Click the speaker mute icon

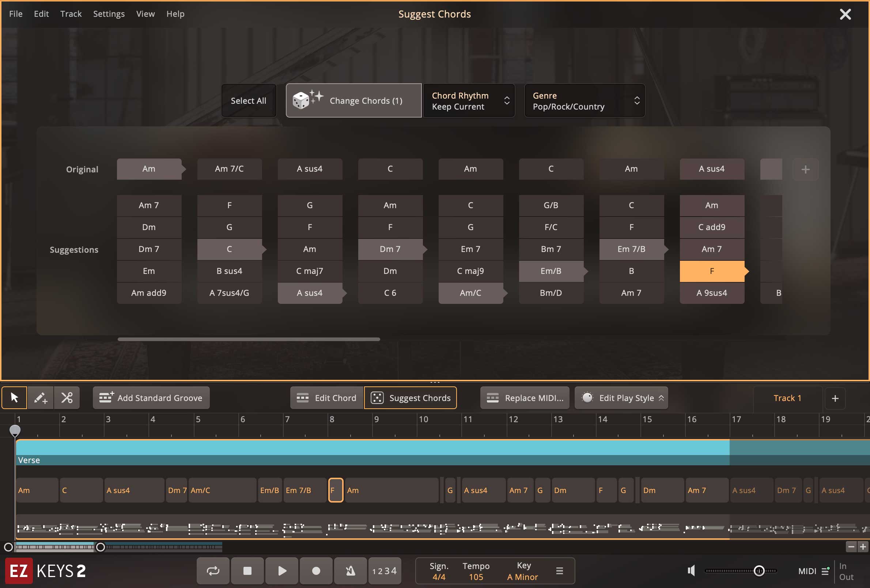(x=691, y=571)
